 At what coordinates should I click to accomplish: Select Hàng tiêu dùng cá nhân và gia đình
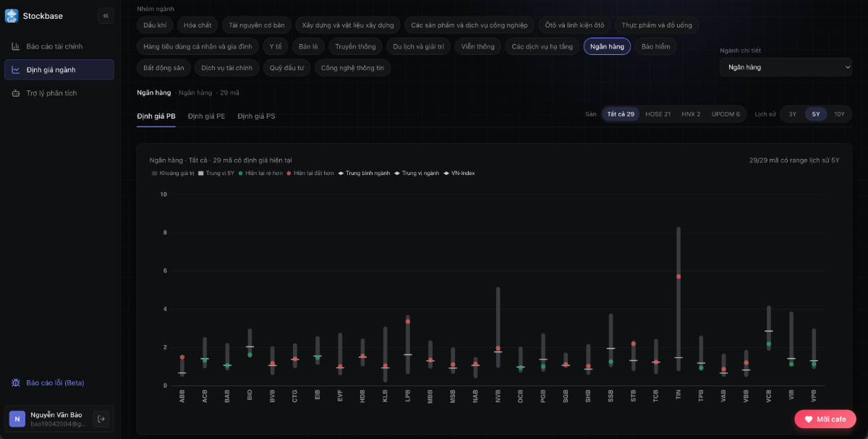click(197, 46)
